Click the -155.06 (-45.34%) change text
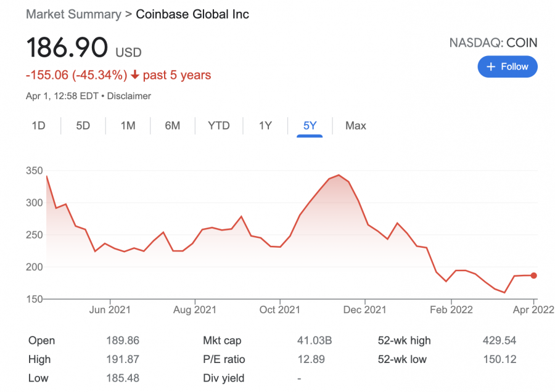This screenshot has height=392, width=555. point(76,75)
